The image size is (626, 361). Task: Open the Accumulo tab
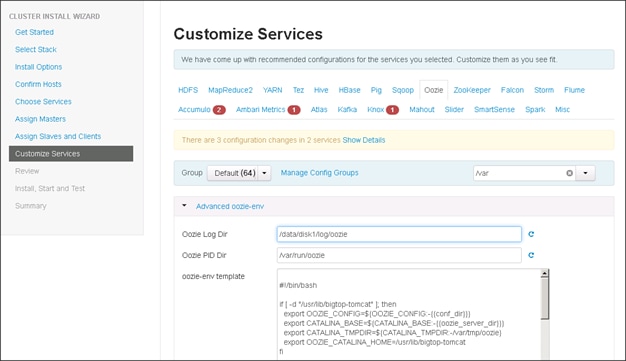point(194,109)
